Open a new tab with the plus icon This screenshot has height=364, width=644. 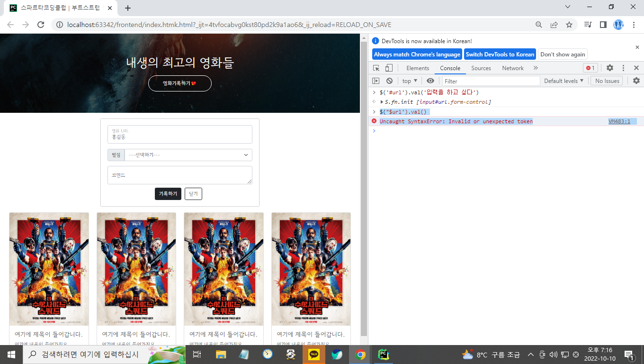tap(128, 8)
